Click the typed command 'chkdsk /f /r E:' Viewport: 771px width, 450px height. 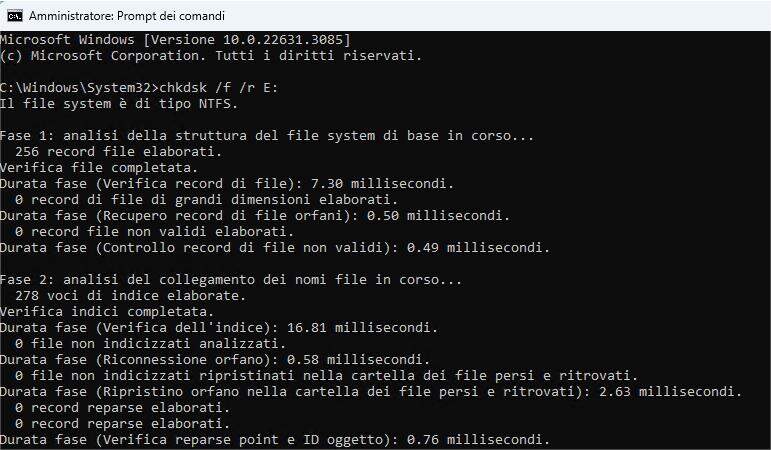tap(218, 88)
